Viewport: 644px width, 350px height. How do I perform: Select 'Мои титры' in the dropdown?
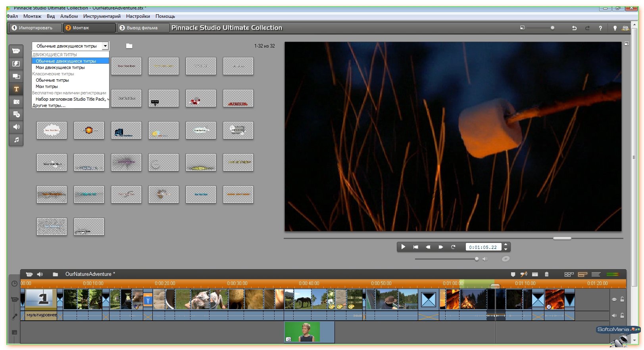point(70,86)
